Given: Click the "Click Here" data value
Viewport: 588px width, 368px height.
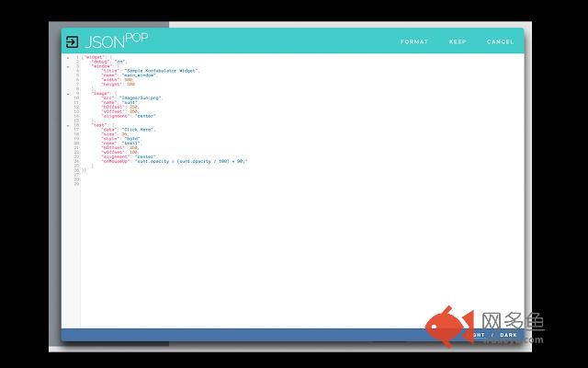Looking at the screenshot, I should coord(139,130).
